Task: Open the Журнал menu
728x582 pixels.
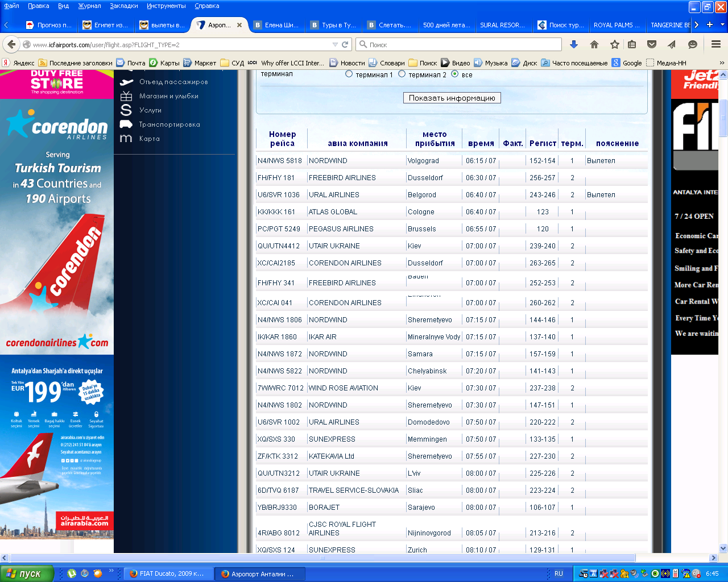Action: tap(90, 6)
